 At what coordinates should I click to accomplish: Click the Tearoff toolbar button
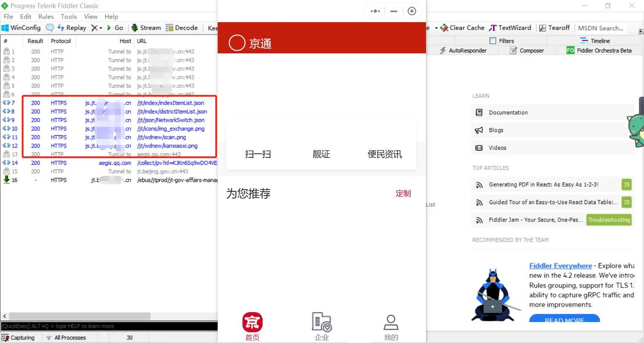point(554,28)
